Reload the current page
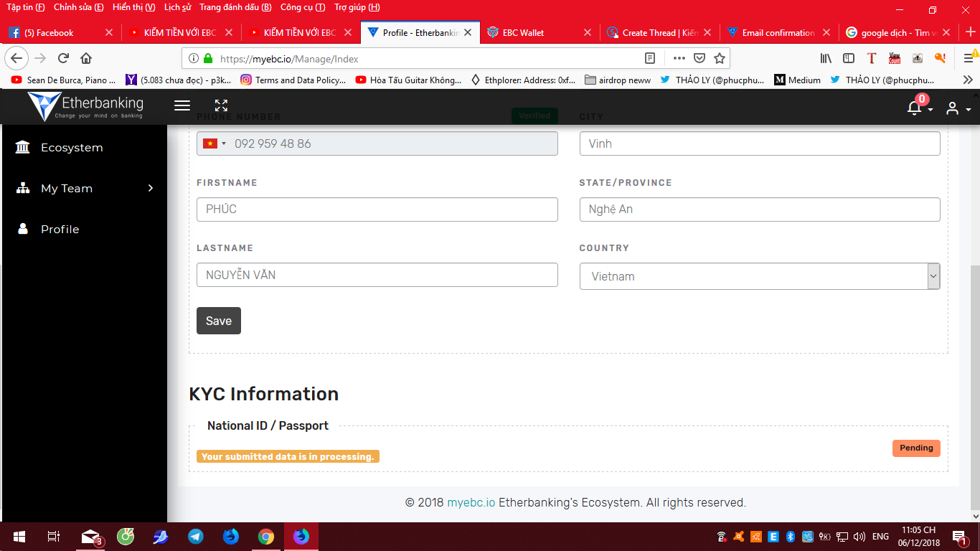Screen dimensions: 980x551 [63, 58]
